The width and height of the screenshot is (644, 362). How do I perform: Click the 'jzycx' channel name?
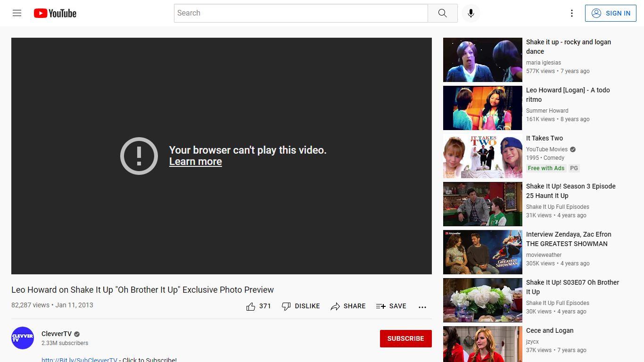click(532, 342)
